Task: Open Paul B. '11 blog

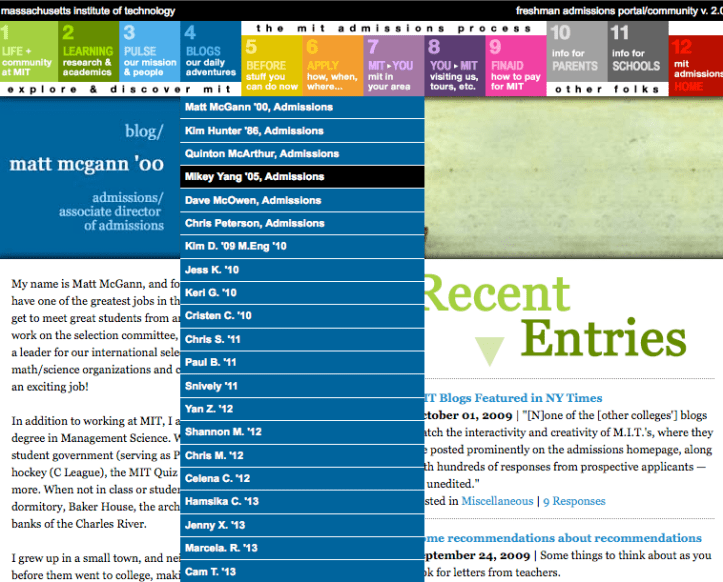Action: point(302,362)
